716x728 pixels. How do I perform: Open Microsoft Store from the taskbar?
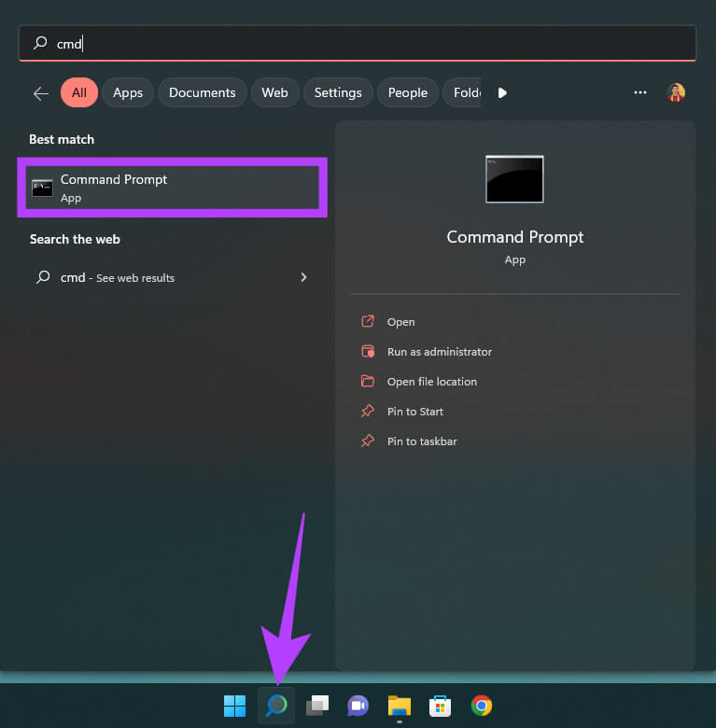click(x=441, y=706)
